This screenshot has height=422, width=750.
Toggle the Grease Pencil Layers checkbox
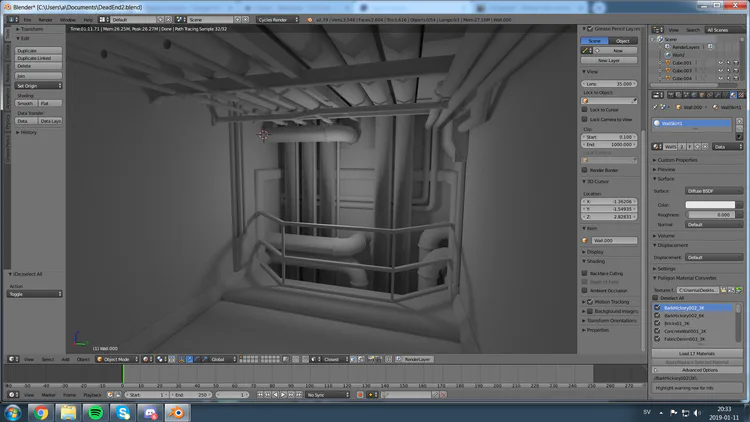tap(590, 29)
